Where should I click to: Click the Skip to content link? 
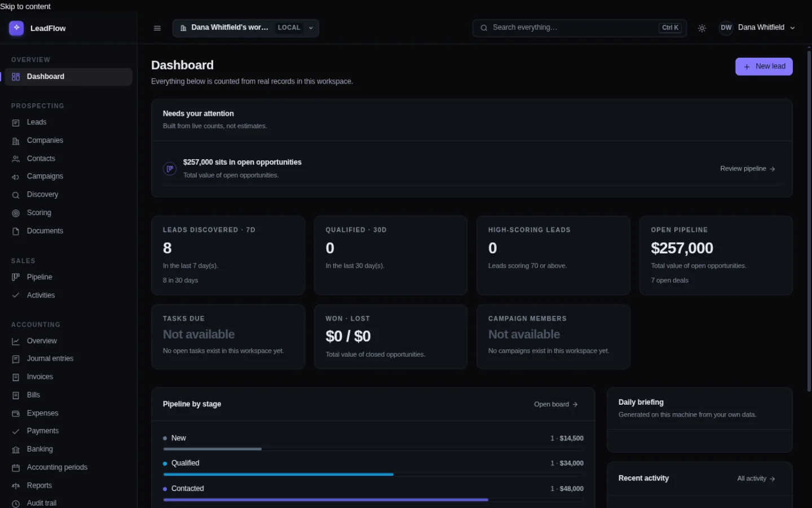[25, 6]
